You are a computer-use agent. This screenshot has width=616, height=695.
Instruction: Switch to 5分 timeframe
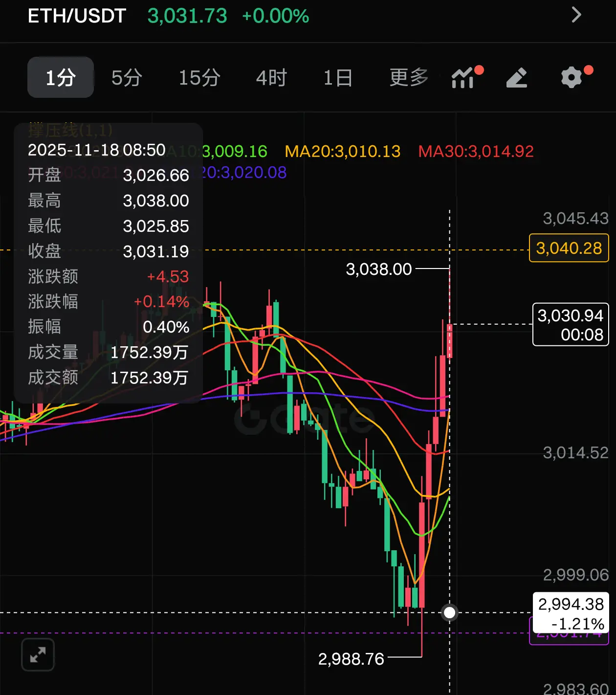[x=127, y=77]
